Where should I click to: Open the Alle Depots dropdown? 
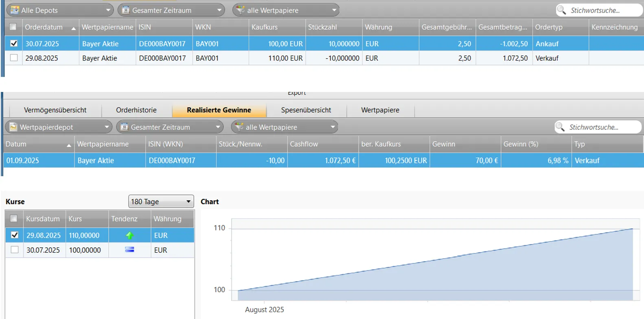pyautogui.click(x=108, y=10)
